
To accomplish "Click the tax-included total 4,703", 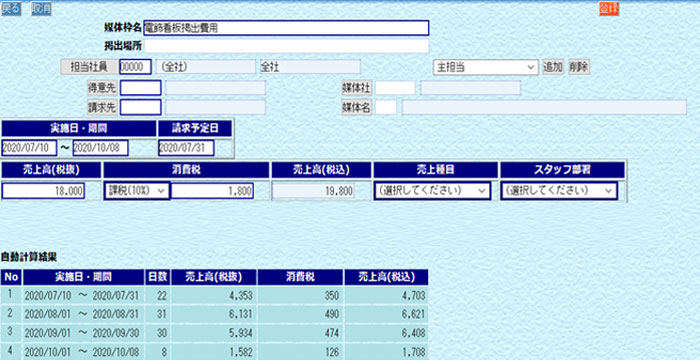I will click(x=413, y=296).
